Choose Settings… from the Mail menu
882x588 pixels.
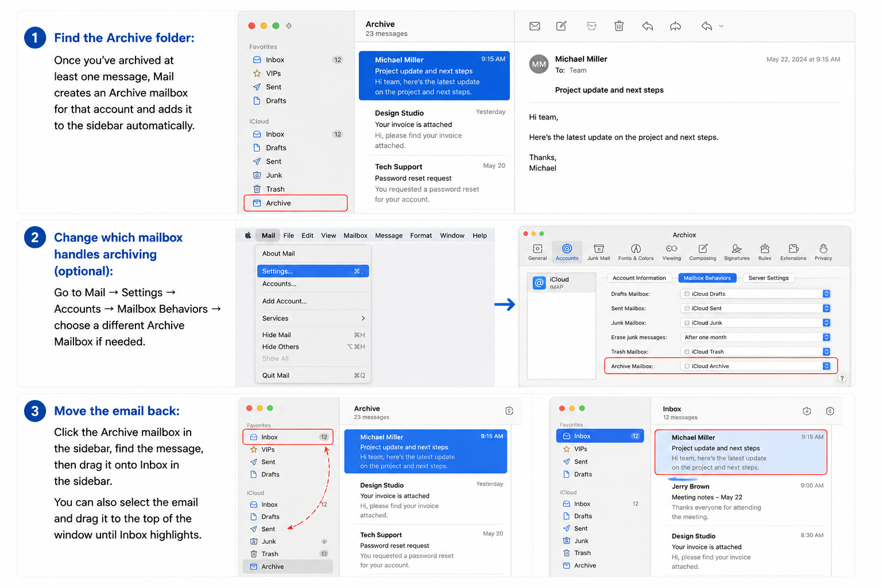pyautogui.click(x=313, y=271)
